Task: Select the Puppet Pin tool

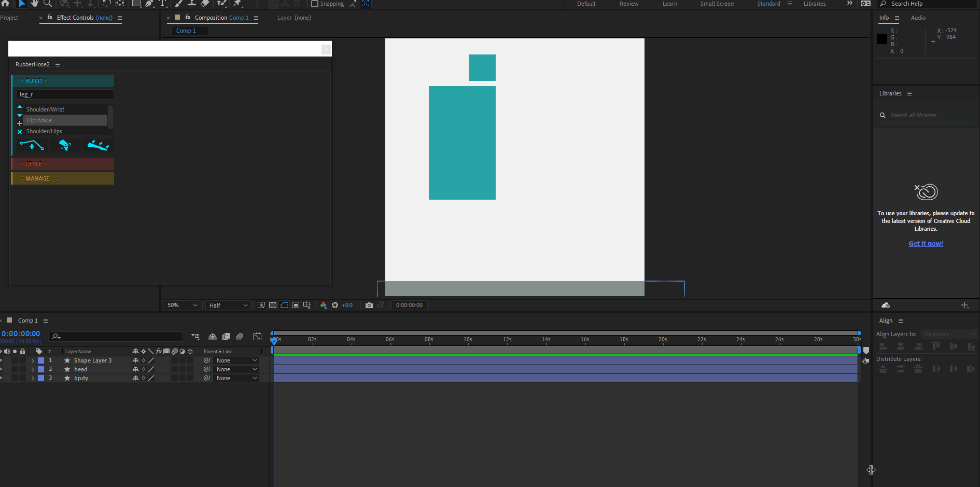Action: (237, 3)
